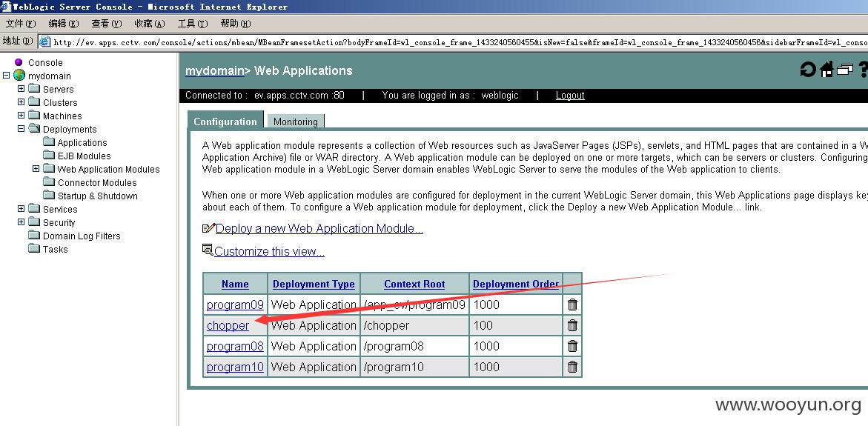Click the page icon in address bar
The height and width of the screenshot is (426, 868).
44,41
